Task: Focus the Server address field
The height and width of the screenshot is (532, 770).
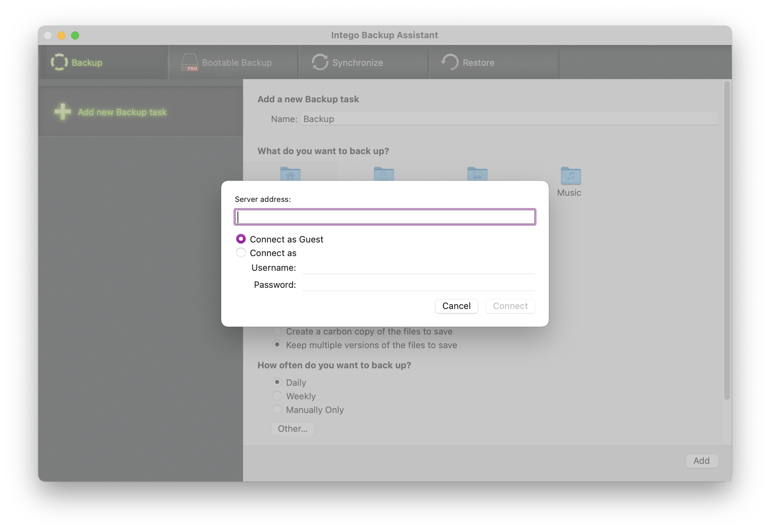Action: (385, 217)
